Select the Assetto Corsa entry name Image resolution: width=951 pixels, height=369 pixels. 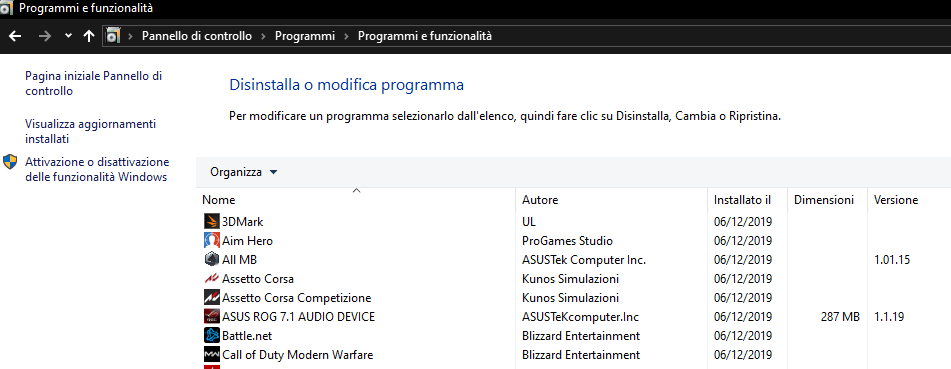click(258, 279)
